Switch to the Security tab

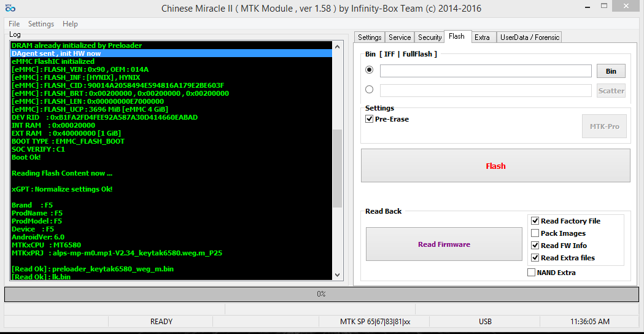point(430,37)
